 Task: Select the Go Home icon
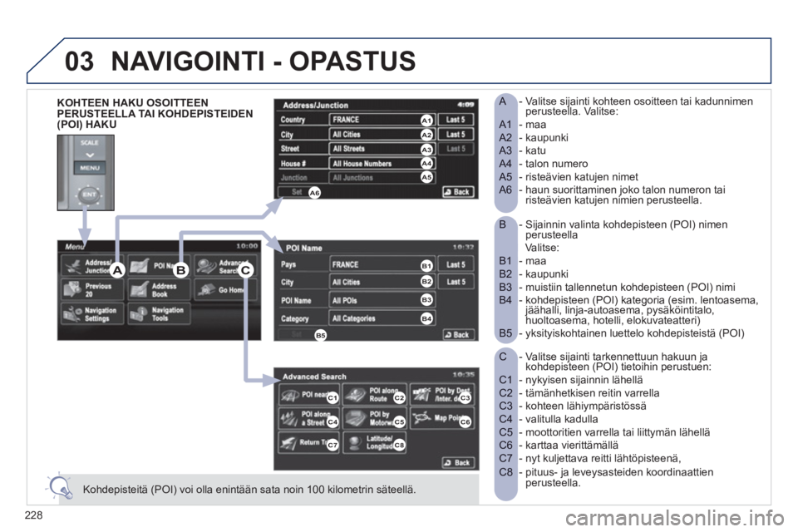(x=225, y=289)
